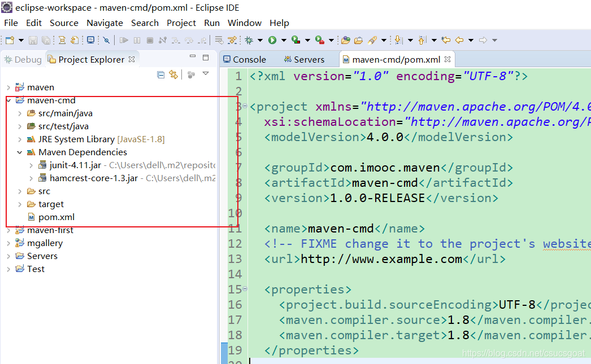
Task: Open the New wizard dropdown arrow
Action: click(x=21, y=40)
